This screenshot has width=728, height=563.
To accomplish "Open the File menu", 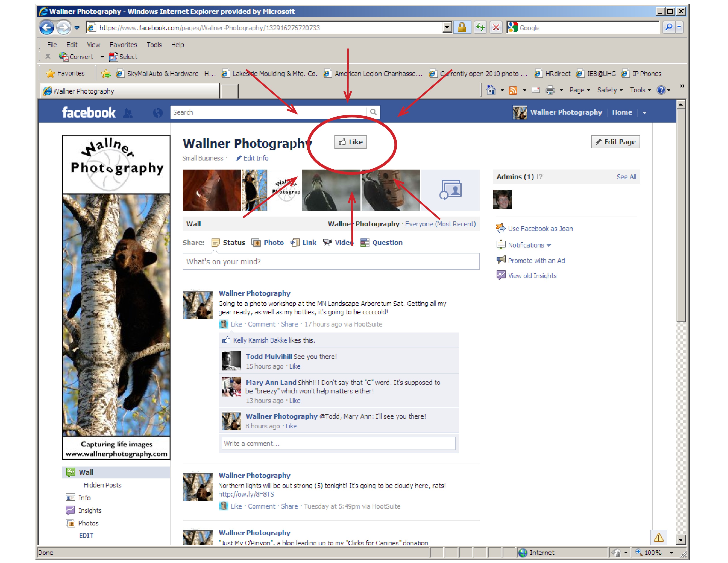I will pyautogui.click(x=52, y=45).
